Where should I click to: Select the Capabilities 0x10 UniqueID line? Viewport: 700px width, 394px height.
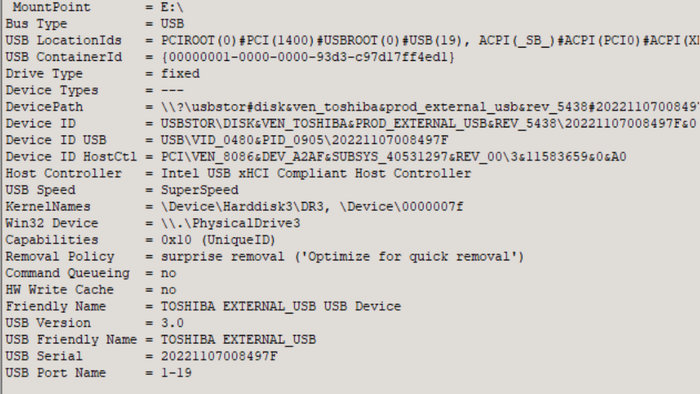coord(140,240)
